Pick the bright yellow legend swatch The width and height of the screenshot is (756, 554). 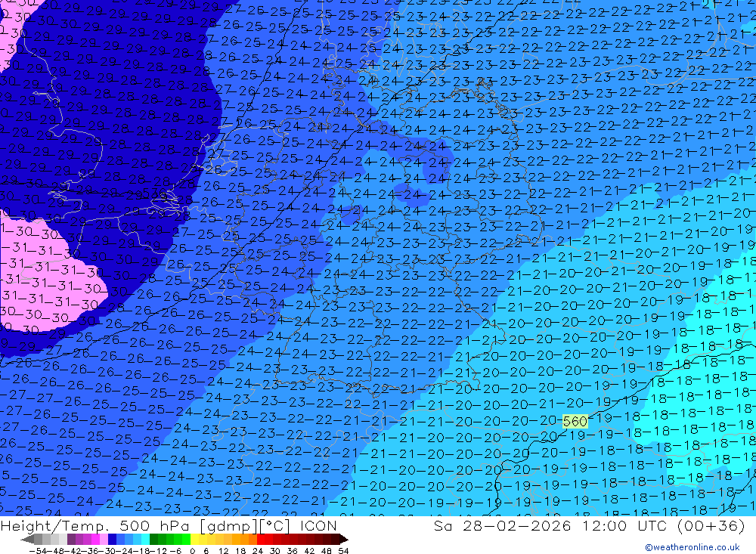195,539
